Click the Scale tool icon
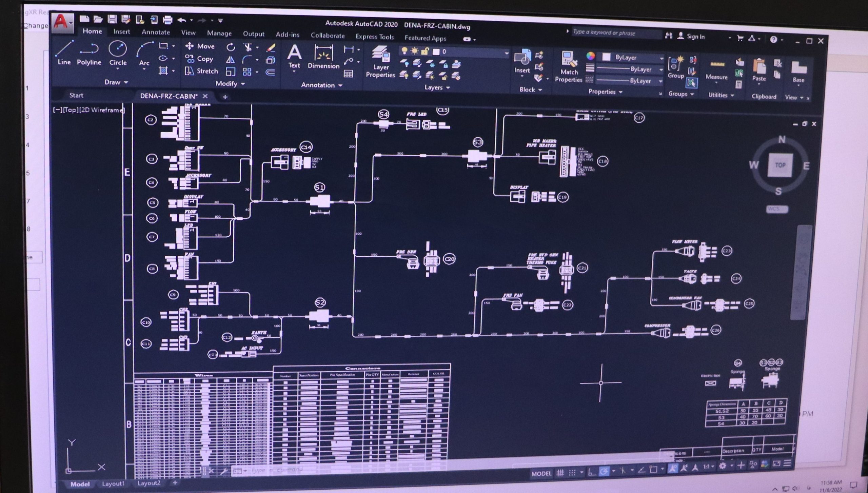The image size is (868, 493). (230, 72)
